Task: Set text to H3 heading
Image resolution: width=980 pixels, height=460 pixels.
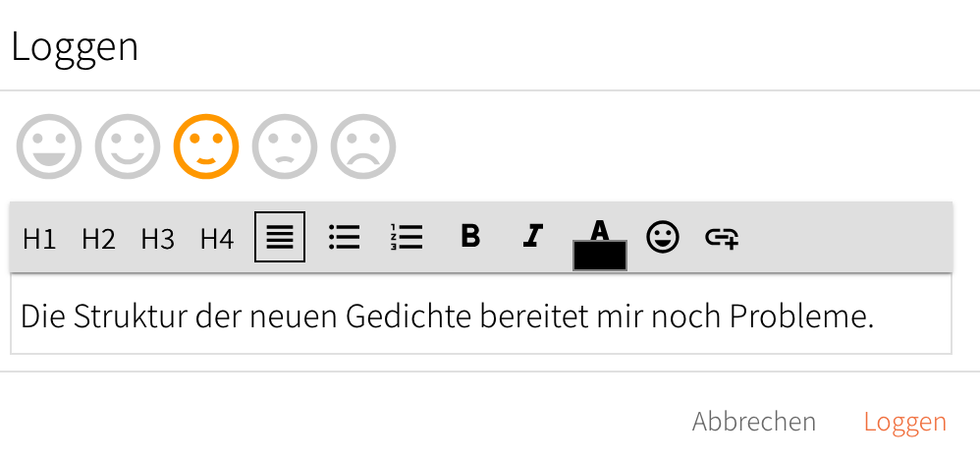Action: (157, 238)
